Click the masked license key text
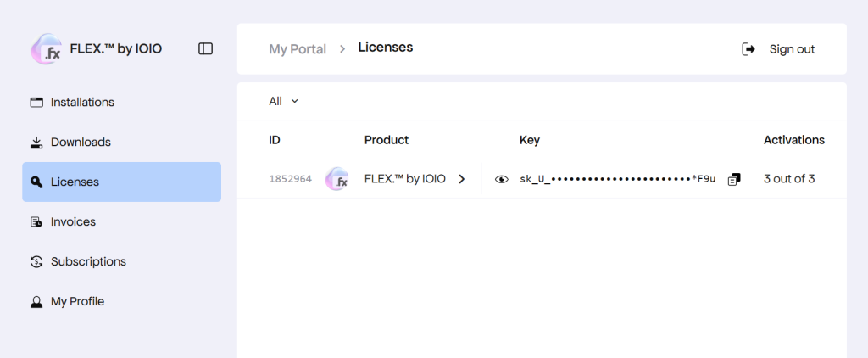 [617, 179]
